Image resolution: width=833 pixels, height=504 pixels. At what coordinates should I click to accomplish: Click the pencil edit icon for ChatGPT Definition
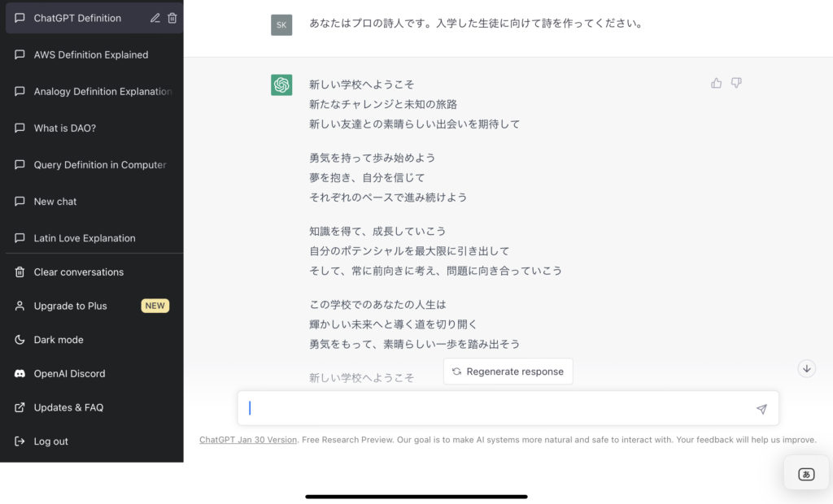[x=155, y=18]
